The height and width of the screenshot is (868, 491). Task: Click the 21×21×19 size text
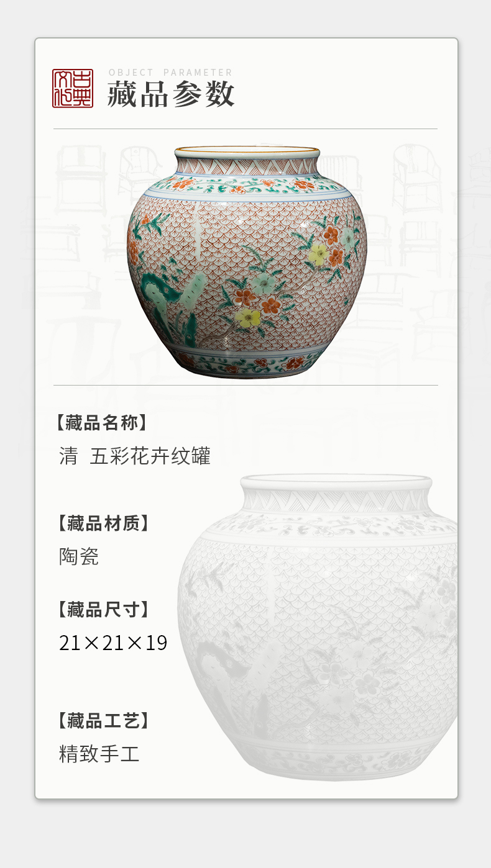[114, 643]
